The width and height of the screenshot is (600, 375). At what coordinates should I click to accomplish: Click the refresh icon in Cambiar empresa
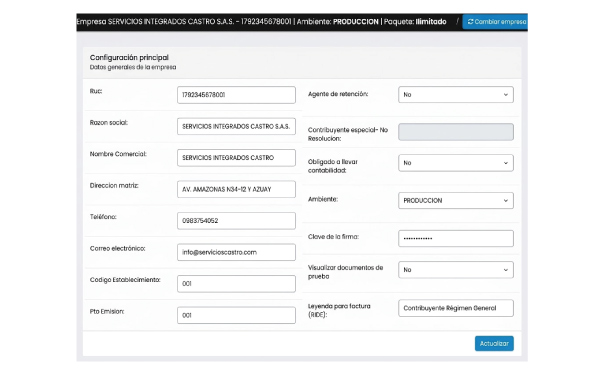[x=470, y=21]
